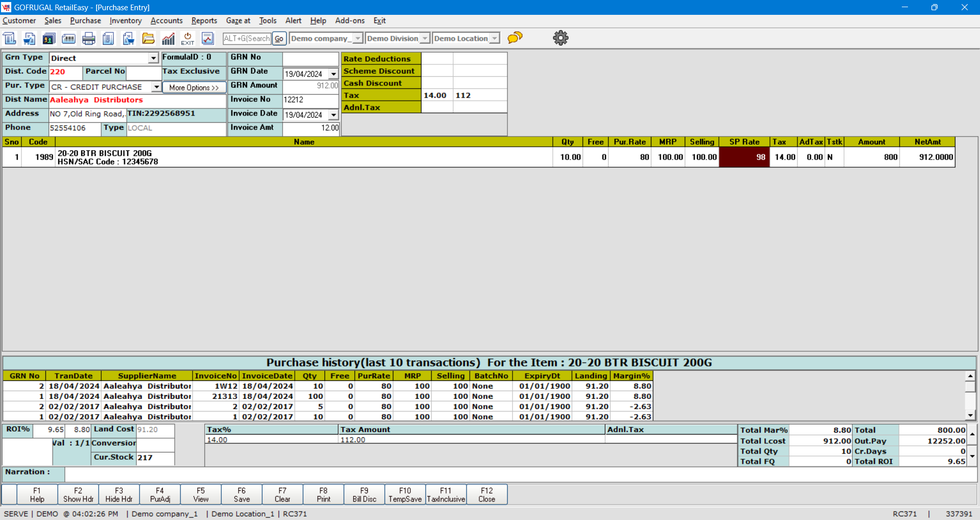Open the settings gear icon
The image size is (980, 520).
(x=561, y=38)
